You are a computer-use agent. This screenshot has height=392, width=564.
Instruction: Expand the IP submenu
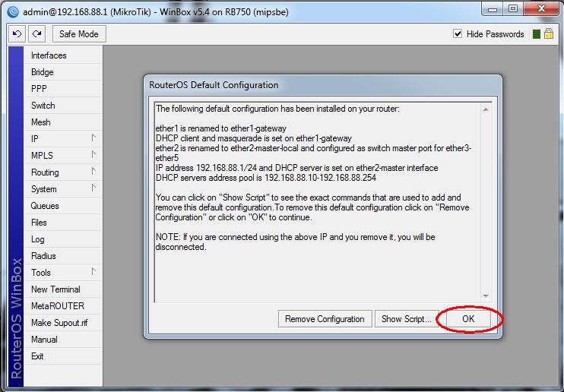tap(64, 139)
